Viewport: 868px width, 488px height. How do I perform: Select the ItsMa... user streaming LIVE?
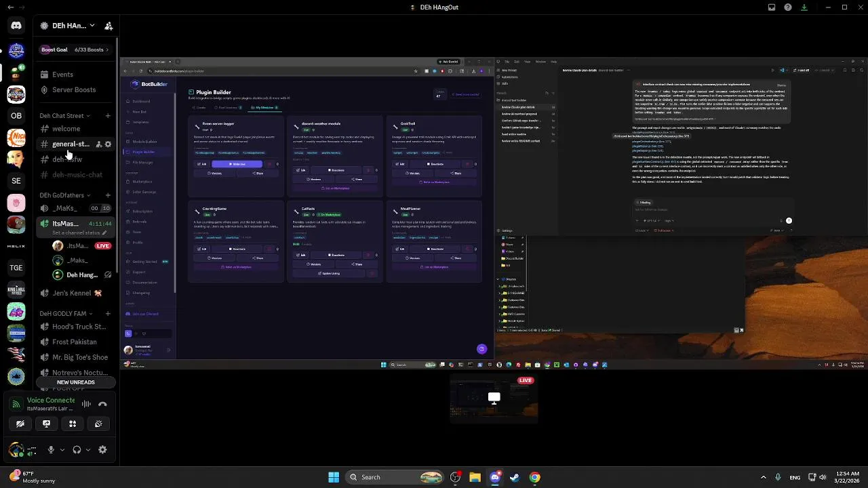(x=81, y=246)
